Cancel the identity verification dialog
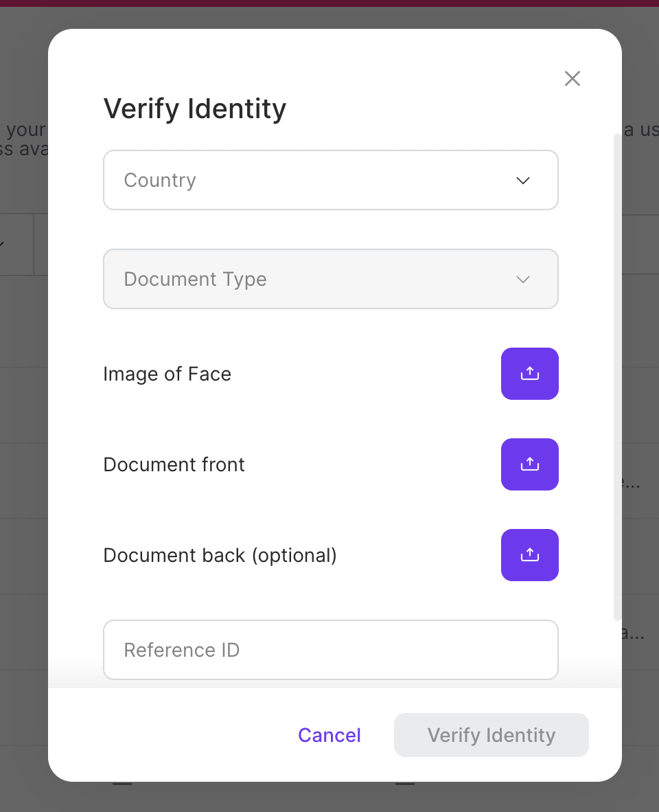The height and width of the screenshot is (812, 659). click(x=329, y=735)
